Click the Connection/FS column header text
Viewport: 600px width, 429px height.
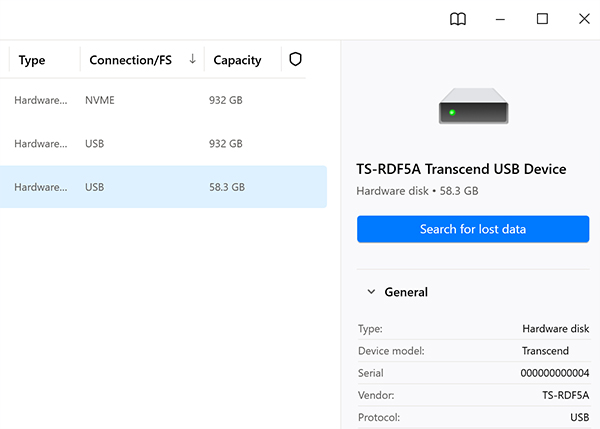130,60
